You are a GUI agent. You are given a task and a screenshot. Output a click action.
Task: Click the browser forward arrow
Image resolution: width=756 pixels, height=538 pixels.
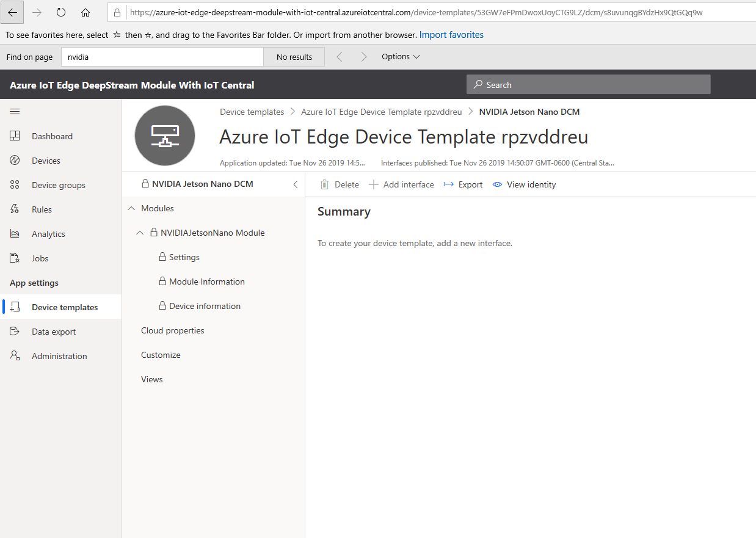coord(37,12)
